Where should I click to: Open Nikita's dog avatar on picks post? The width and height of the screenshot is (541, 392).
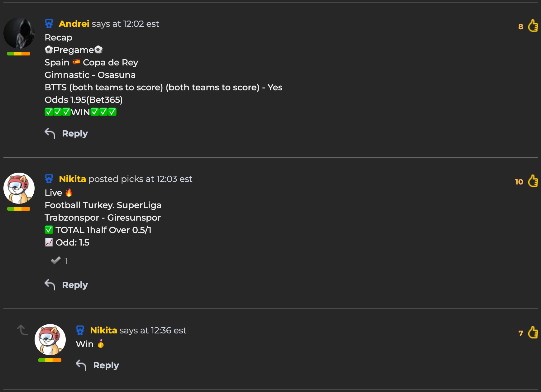(19, 188)
